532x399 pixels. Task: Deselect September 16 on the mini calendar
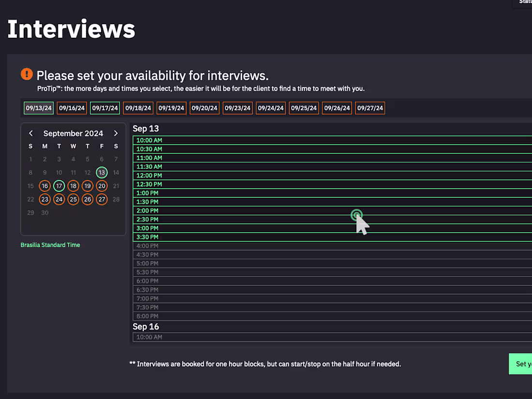tap(44, 186)
